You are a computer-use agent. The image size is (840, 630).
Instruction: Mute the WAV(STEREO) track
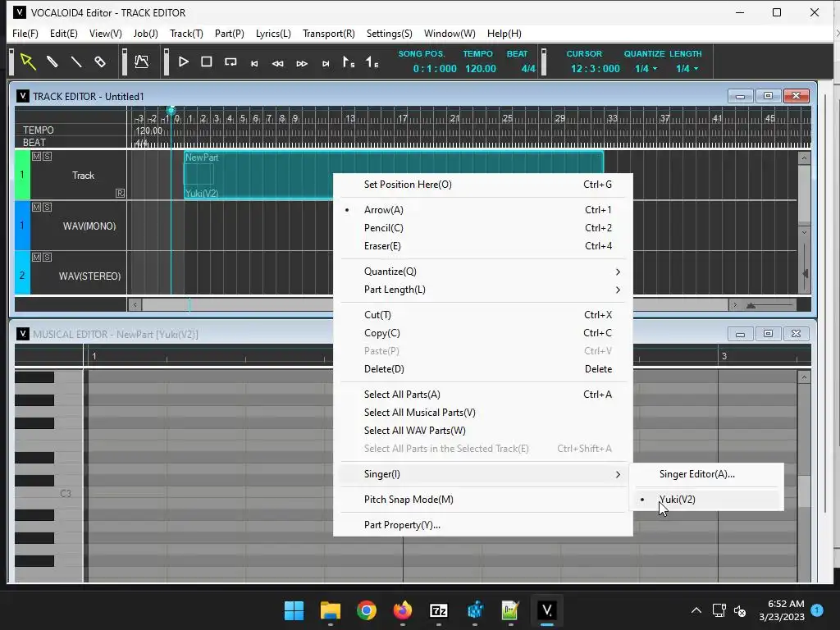36,257
